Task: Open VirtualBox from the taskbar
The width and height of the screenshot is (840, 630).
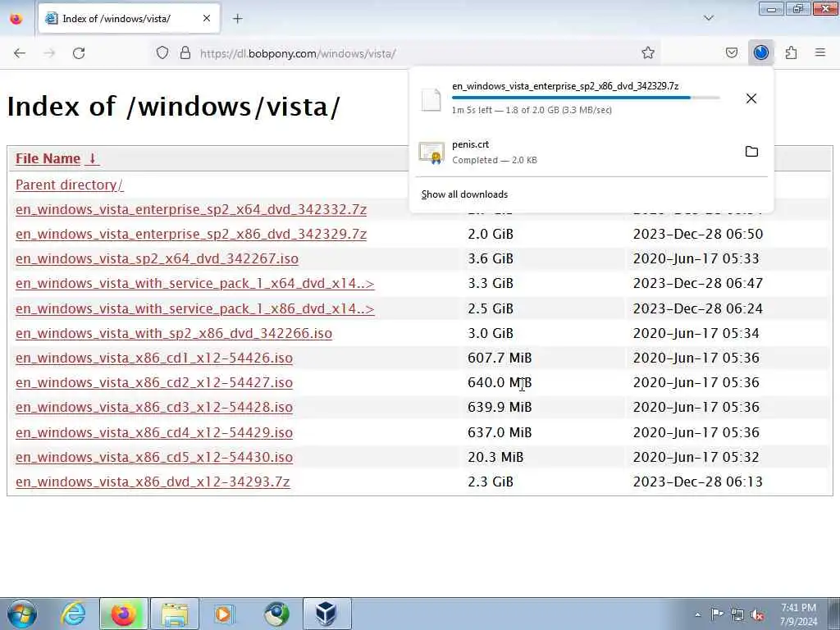Action: pyautogui.click(x=326, y=614)
